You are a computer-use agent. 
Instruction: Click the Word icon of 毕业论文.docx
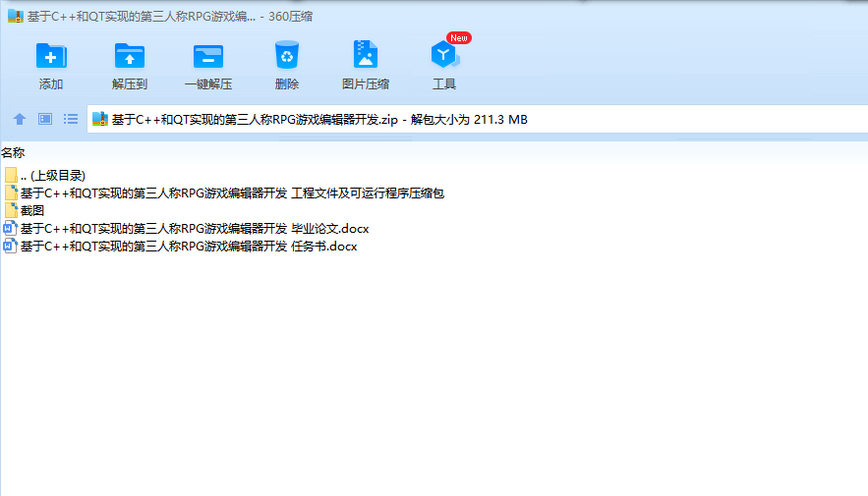pos(10,229)
